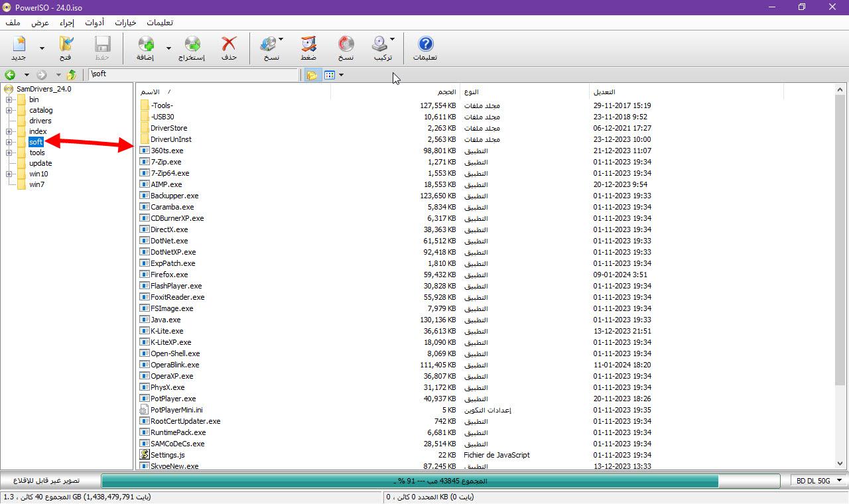Screen dimensions: 849x504
Task: Click the Mount (تركيب) drive icon
Action: [x=379, y=44]
